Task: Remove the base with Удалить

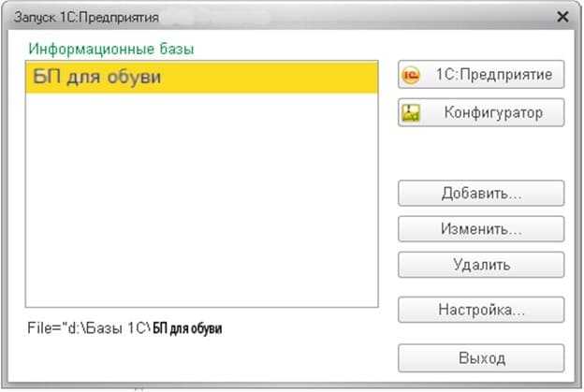Action: [481, 265]
